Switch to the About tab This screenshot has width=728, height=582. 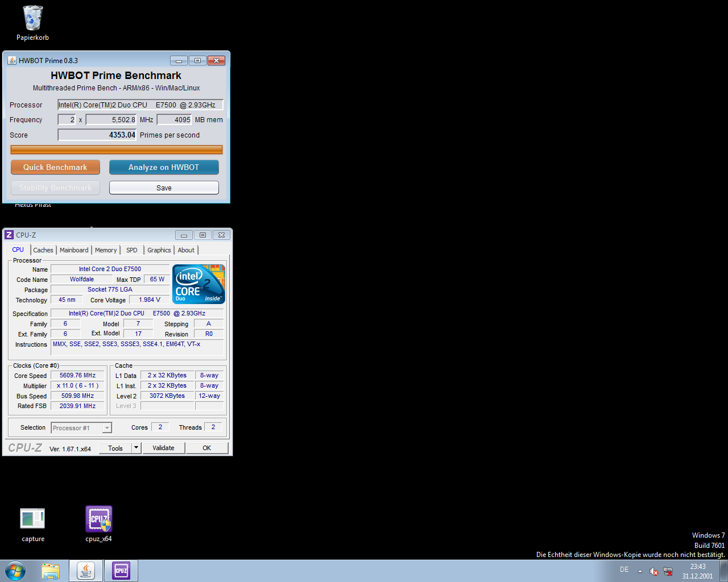click(186, 250)
